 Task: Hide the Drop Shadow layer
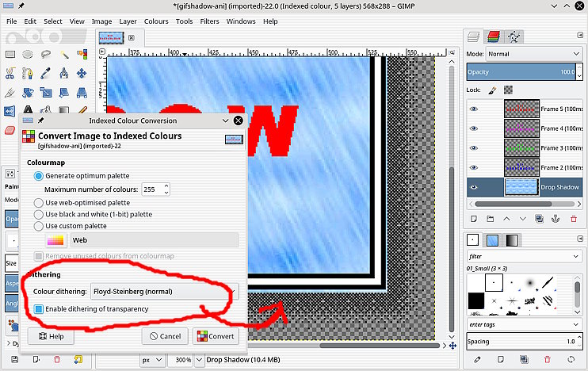pos(474,187)
